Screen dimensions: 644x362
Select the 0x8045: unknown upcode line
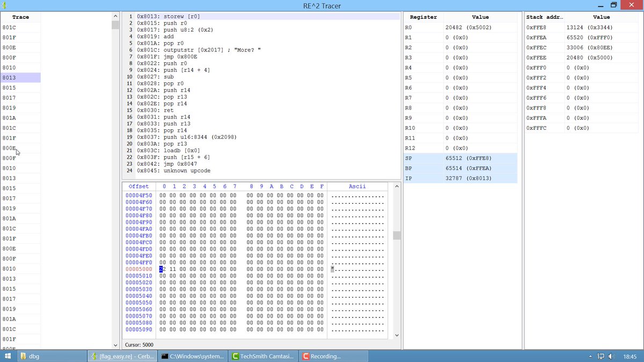(x=173, y=171)
